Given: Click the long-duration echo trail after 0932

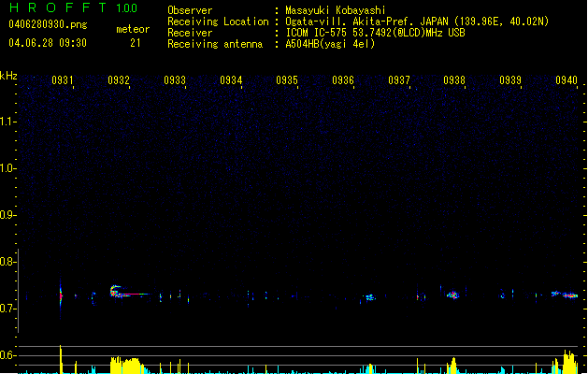Looking at the screenshot, I should 129,293.
